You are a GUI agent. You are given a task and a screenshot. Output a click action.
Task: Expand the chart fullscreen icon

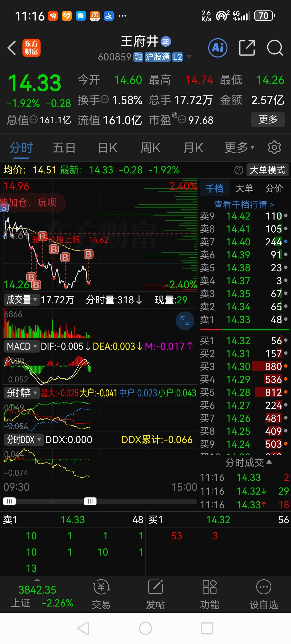pyautogui.click(x=185, y=321)
